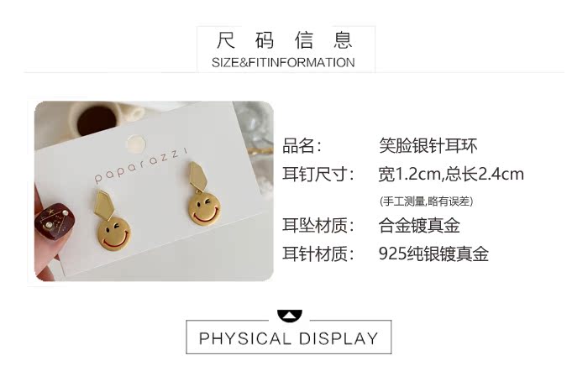Click the round hole on earring card

click(136, 144)
